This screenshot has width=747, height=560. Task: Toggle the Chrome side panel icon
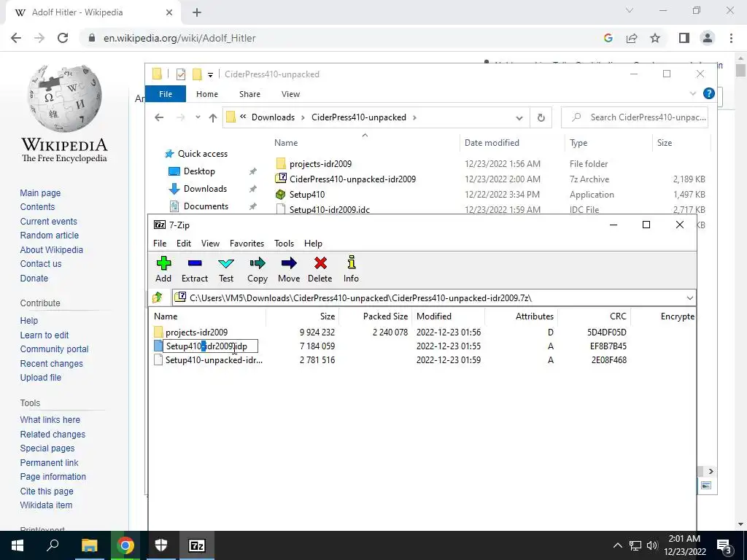pos(684,38)
